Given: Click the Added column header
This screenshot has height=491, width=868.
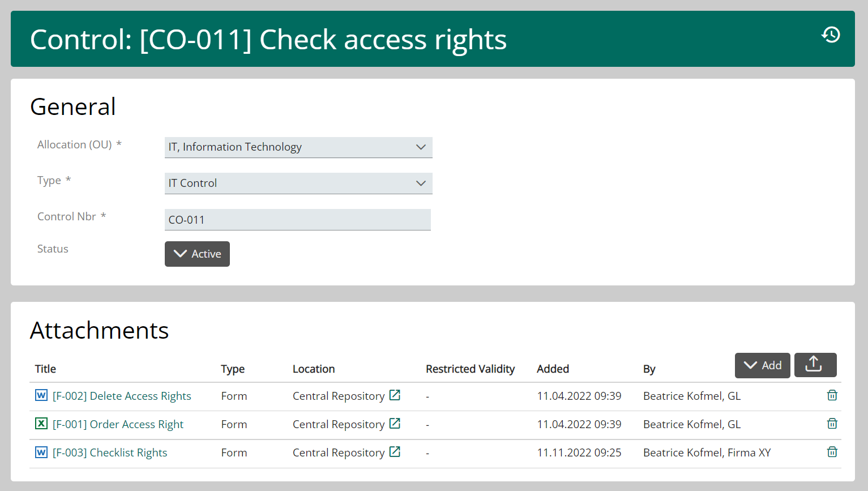Looking at the screenshot, I should [x=553, y=369].
